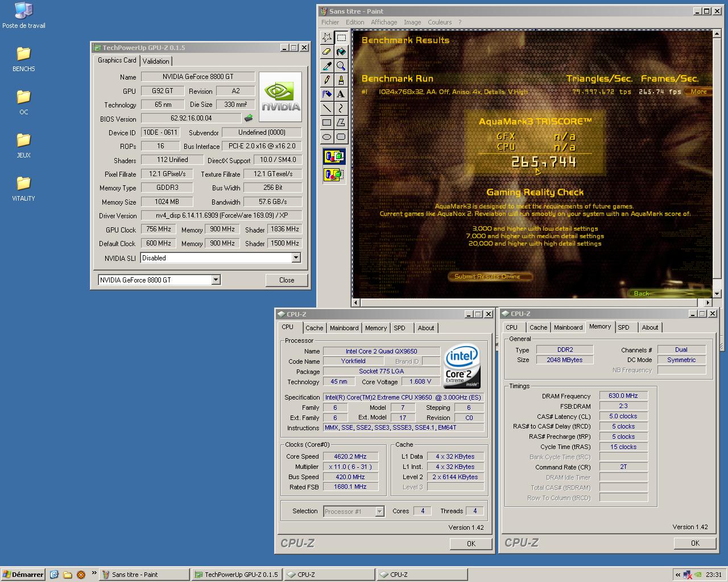Click the Intel Core 2 Extreme logo
728x582 pixels.
click(462, 367)
